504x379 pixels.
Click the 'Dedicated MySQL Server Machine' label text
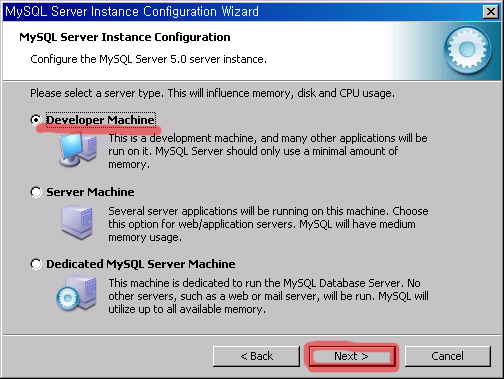click(x=141, y=264)
